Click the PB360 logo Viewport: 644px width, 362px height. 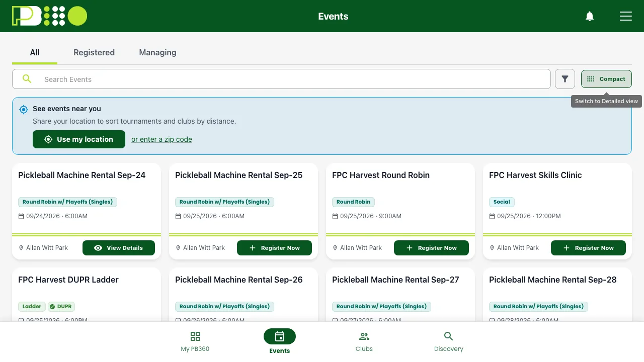click(x=49, y=16)
